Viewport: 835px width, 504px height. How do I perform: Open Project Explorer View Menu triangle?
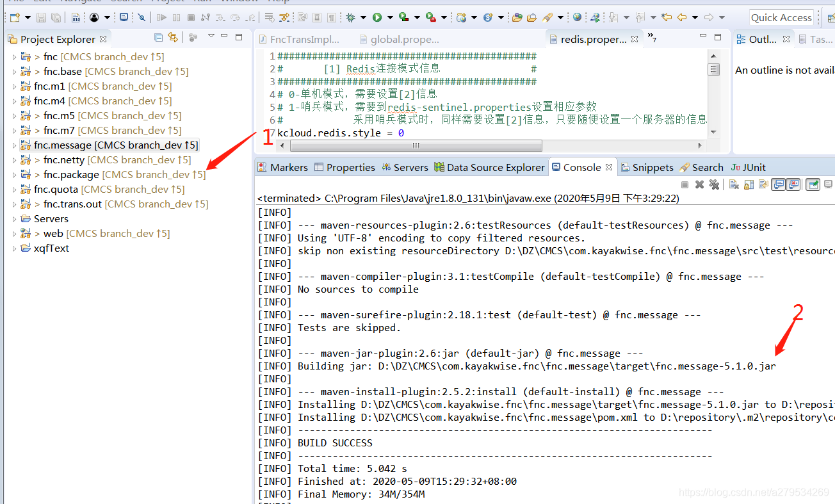[211, 36]
